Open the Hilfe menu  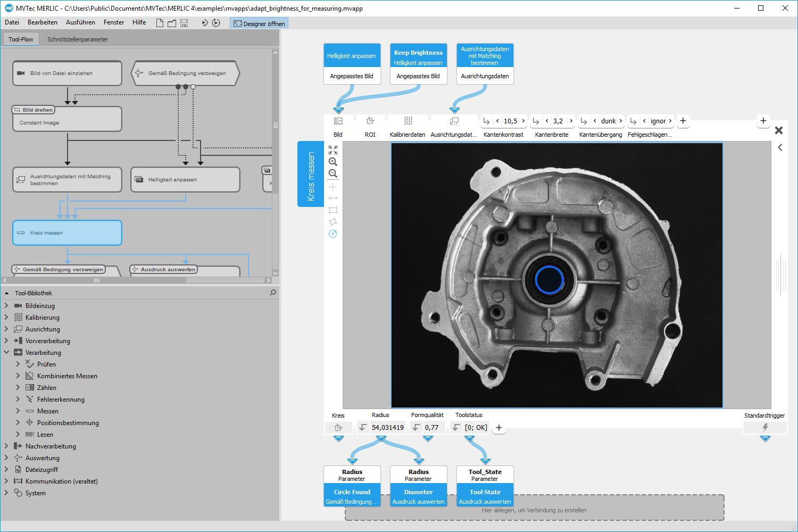click(x=139, y=22)
